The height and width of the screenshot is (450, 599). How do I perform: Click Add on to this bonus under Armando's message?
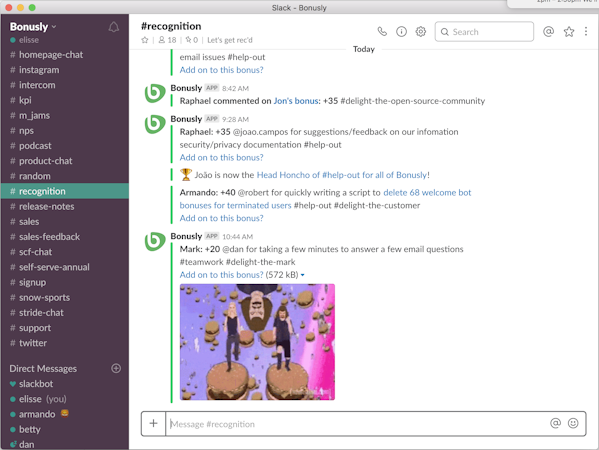coord(222,218)
